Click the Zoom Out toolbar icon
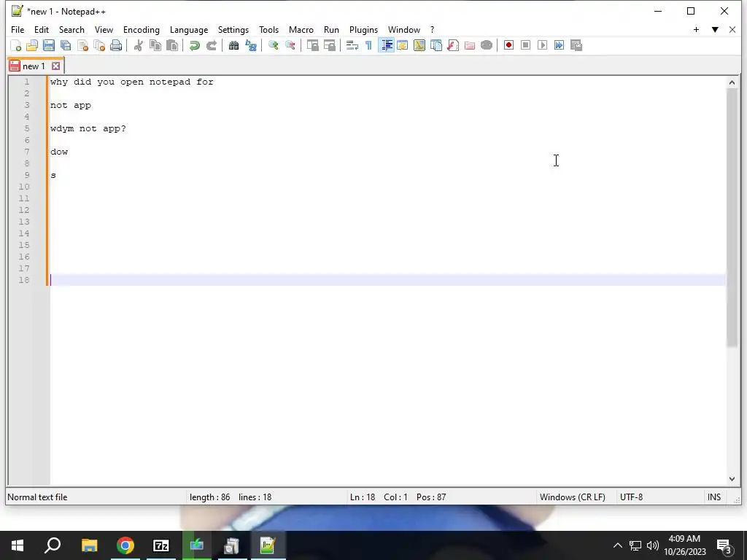747x560 pixels. pos(290,45)
